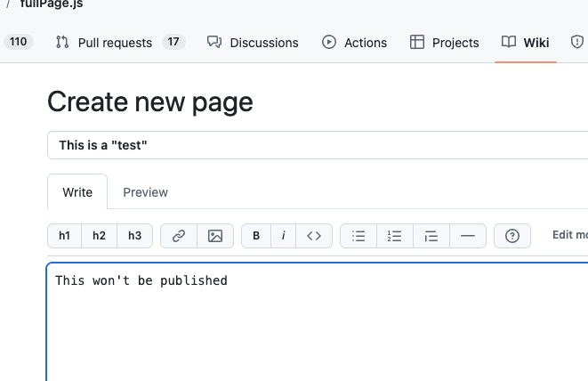Click the Create new page heading
This screenshot has width=588, height=381.
[150, 101]
